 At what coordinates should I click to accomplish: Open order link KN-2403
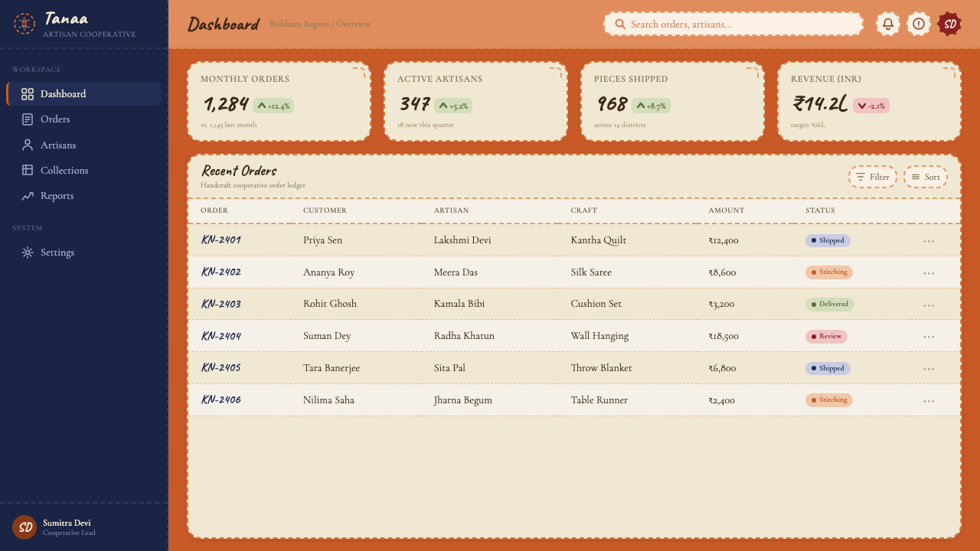click(x=221, y=304)
